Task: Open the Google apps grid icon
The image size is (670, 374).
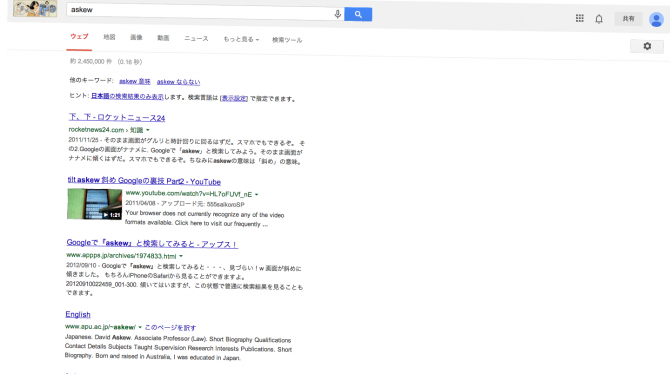Action: point(579,18)
